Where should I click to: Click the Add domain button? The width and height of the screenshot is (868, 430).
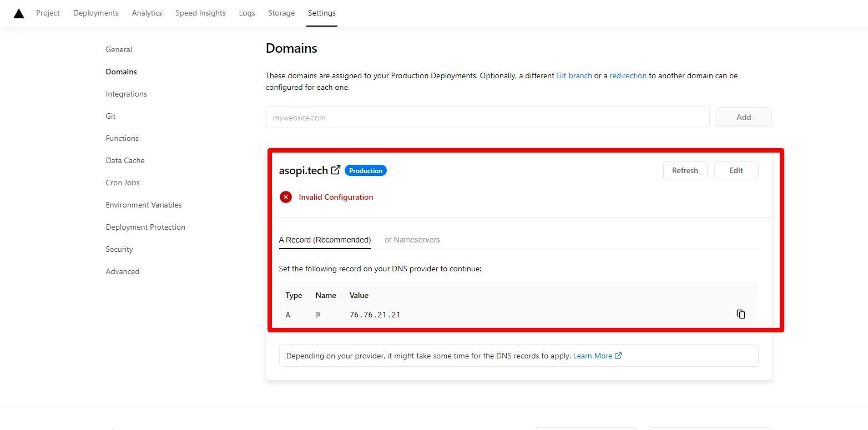744,117
